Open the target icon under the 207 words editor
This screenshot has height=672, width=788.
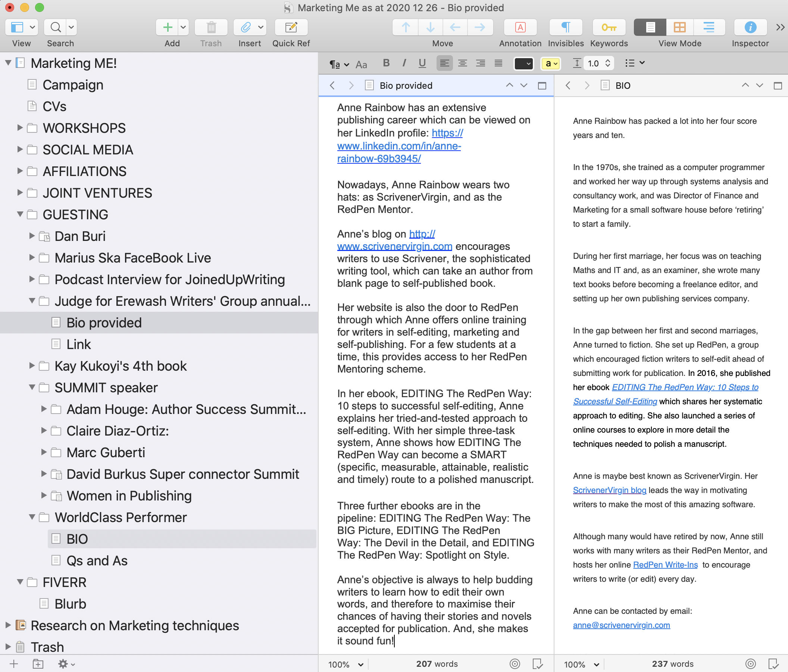(x=515, y=664)
